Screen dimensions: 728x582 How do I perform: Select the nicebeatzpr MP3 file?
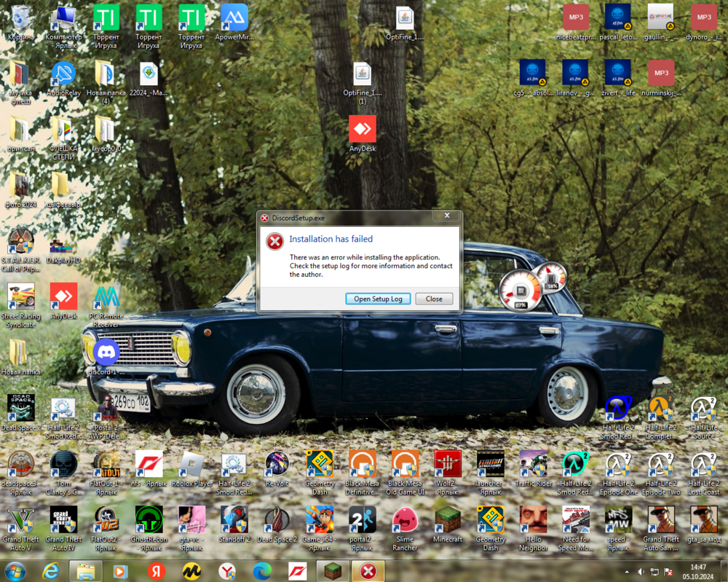[576, 23]
